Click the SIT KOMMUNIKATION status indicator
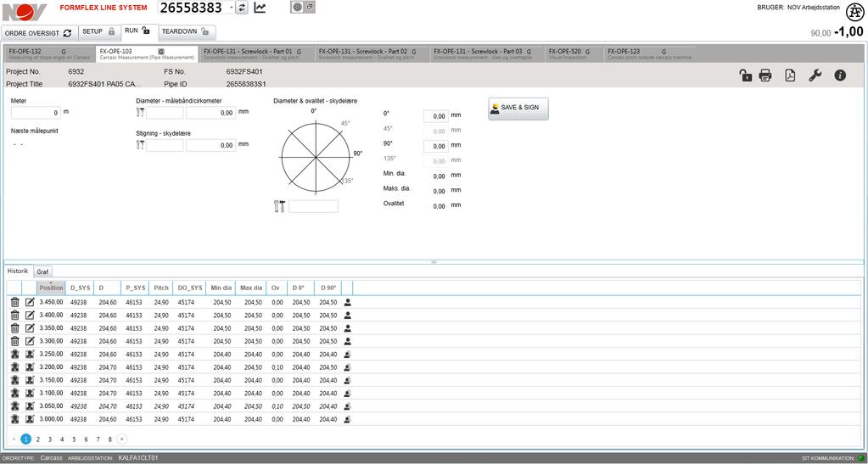The height and width of the screenshot is (464, 868). click(860, 458)
